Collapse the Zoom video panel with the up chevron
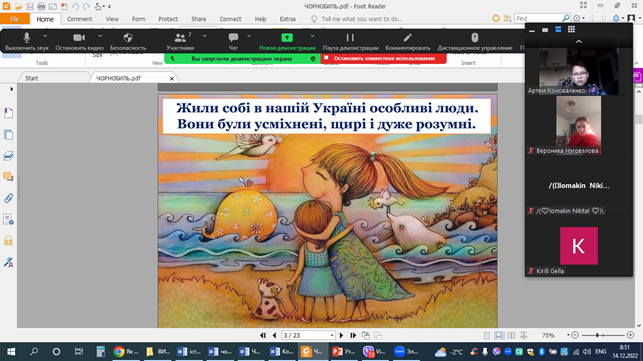Viewport: 643px width, 361px height. [x=579, y=41]
